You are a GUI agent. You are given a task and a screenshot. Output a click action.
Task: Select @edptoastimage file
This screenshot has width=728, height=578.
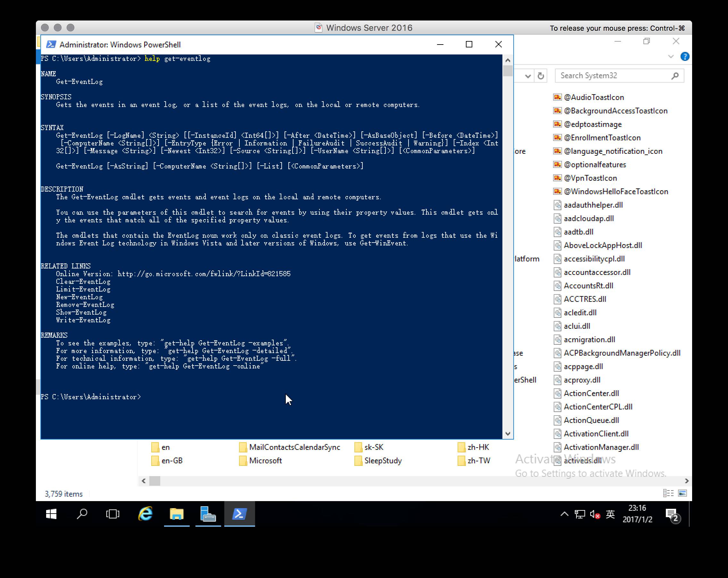click(588, 124)
